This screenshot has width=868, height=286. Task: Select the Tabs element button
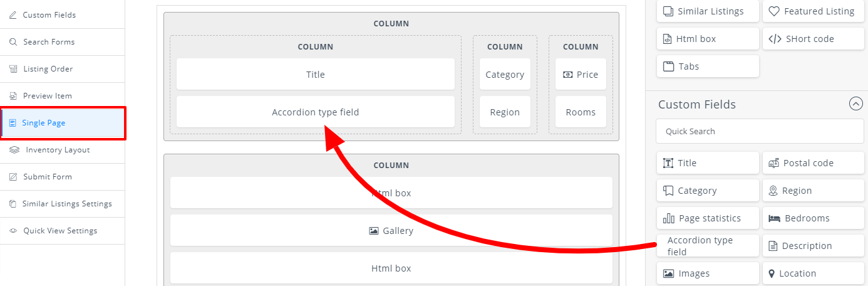tap(708, 66)
